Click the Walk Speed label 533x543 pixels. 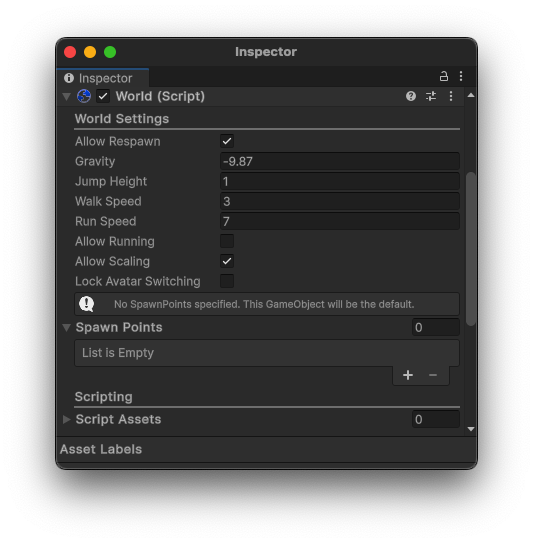point(108,201)
